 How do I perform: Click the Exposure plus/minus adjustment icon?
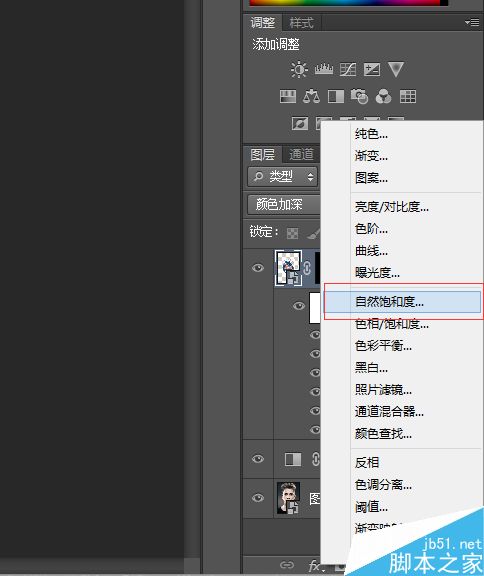tap(372, 69)
